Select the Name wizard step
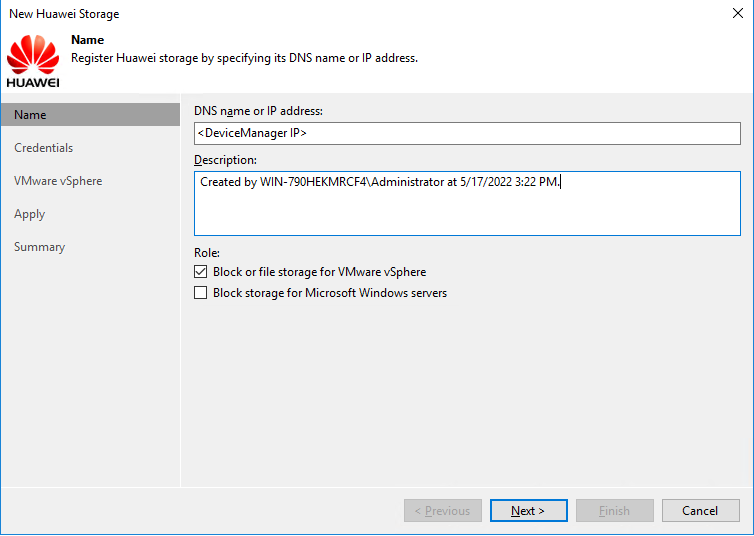The image size is (754, 536). (x=90, y=114)
